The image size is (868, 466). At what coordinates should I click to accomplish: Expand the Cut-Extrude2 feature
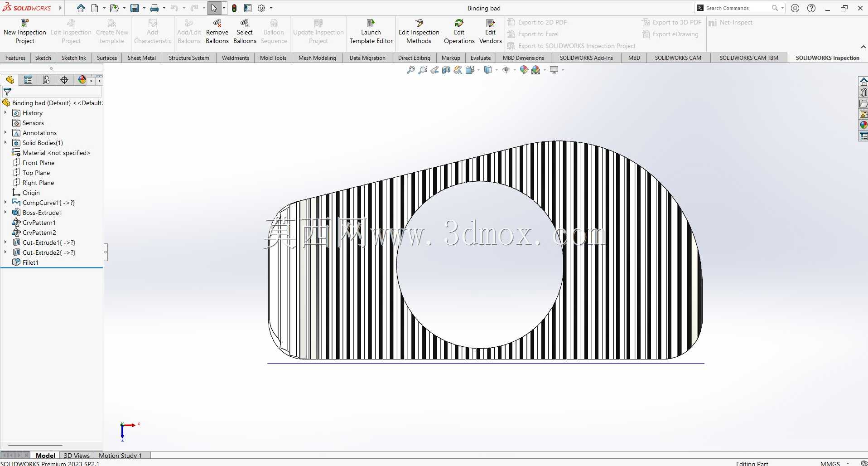(5, 252)
